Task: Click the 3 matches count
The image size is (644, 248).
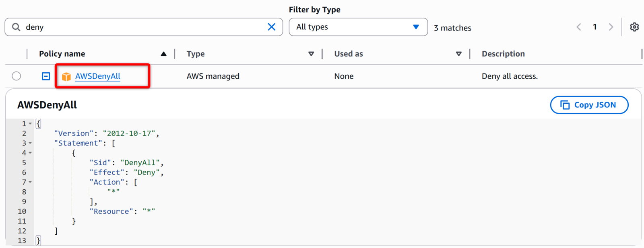Action: tap(452, 28)
